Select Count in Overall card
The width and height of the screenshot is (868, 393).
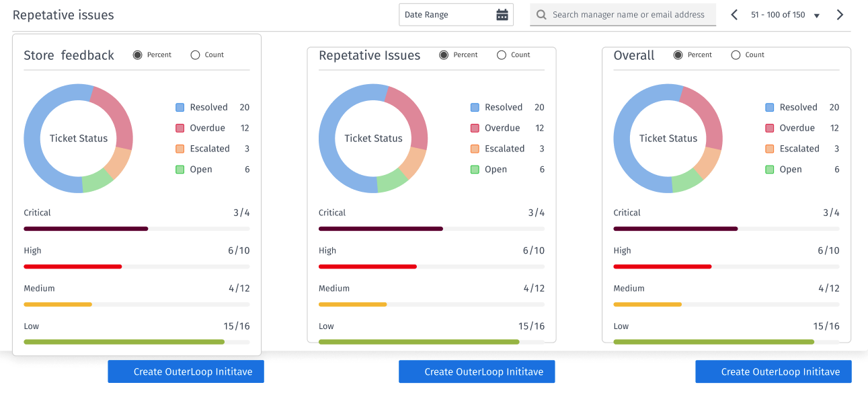736,55
